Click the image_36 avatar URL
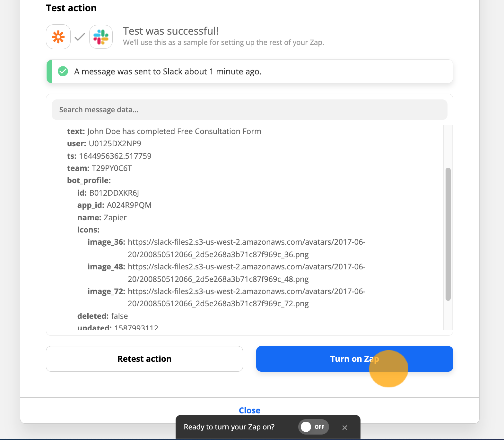The width and height of the screenshot is (504, 440). click(x=247, y=248)
